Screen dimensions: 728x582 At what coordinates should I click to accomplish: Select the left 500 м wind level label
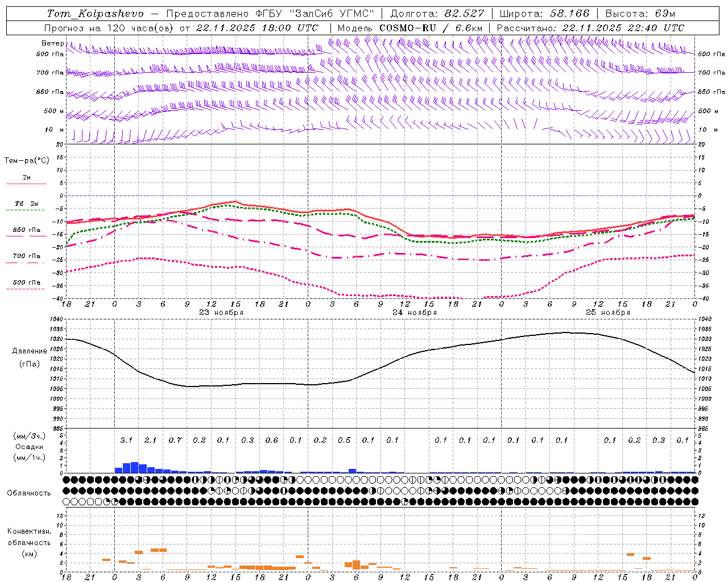[54, 111]
